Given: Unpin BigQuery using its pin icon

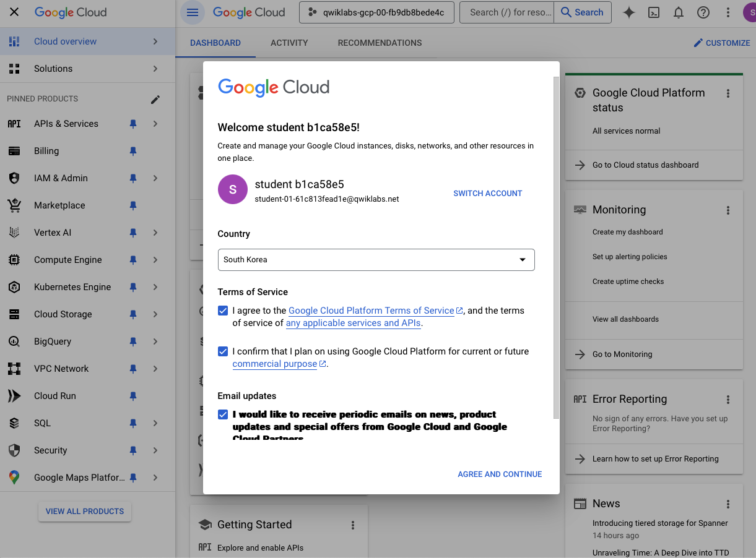Looking at the screenshot, I should tap(133, 341).
